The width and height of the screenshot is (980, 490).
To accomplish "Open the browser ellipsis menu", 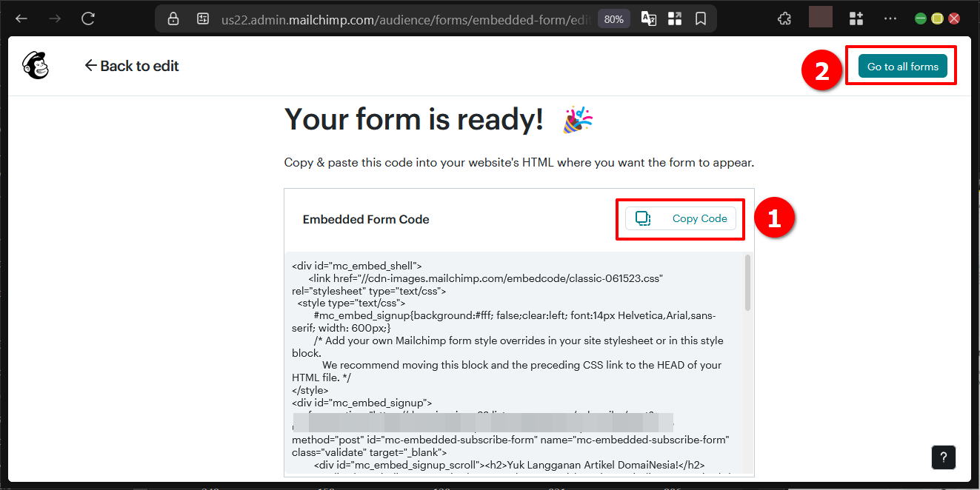I will click(890, 18).
